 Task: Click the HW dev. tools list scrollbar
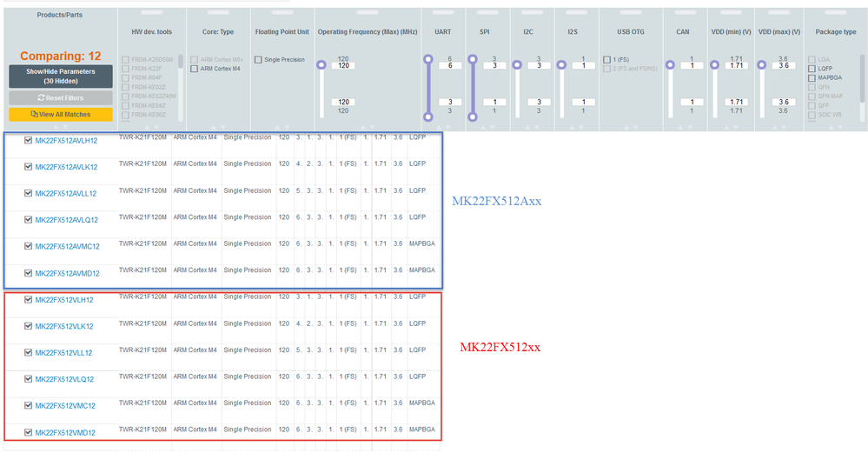[x=181, y=62]
